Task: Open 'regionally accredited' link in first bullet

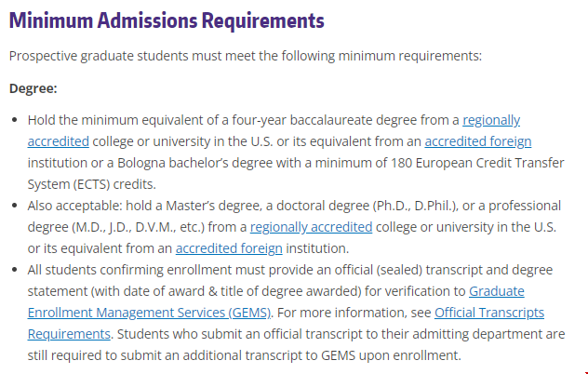Action: pos(491,120)
